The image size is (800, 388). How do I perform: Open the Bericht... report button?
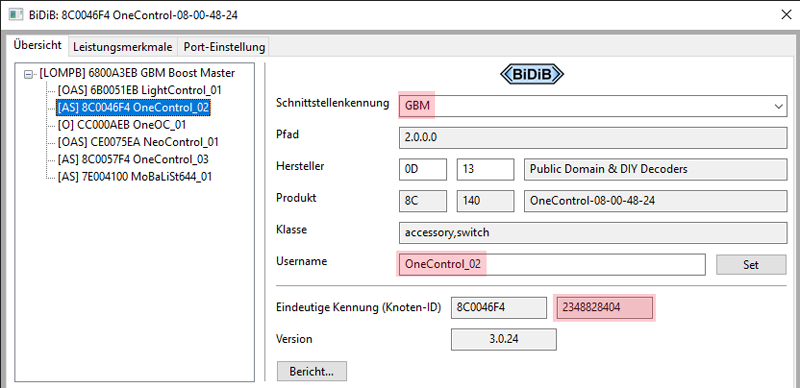(312, 371)
